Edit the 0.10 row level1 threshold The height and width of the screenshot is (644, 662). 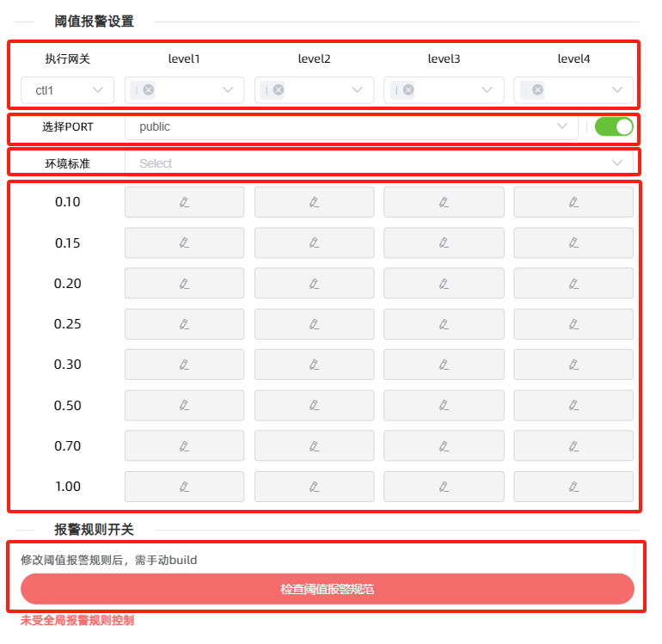(x=184, y=202)
